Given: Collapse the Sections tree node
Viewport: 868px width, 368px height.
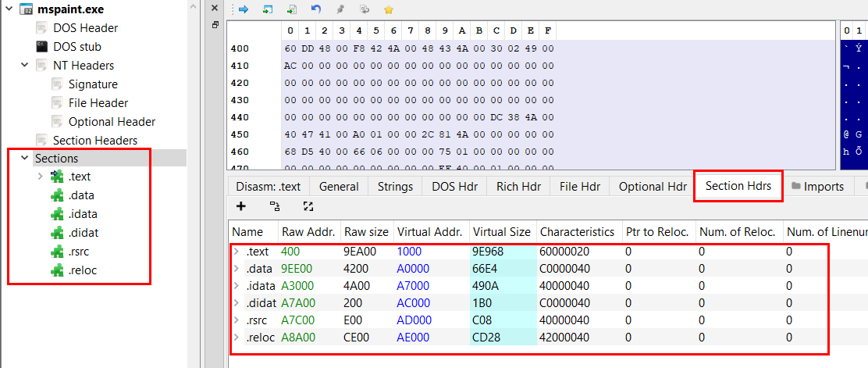Looking at the screenshot, I should [x=24, y=158].
